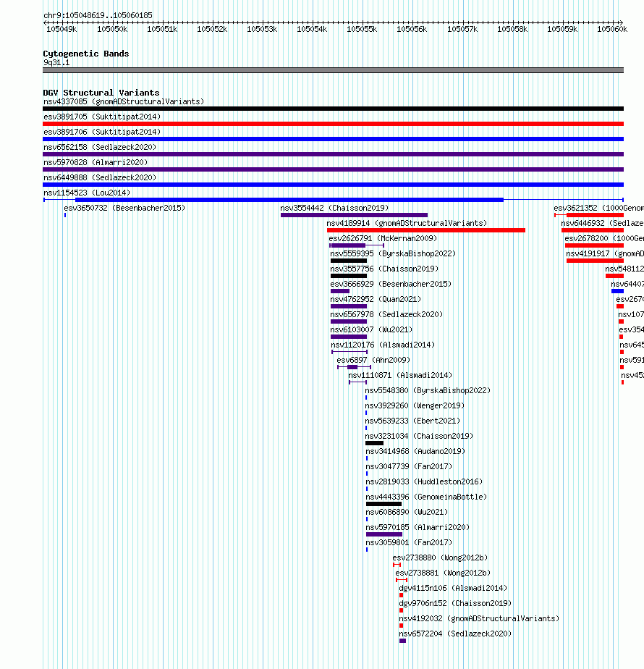Open nsv6572204 Sedlazeck2020 variant
644x669 pixels.
pos(455,634)
